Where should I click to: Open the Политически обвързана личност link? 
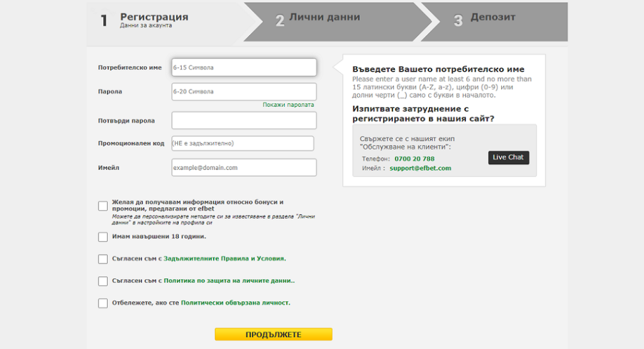pos(235,303)
